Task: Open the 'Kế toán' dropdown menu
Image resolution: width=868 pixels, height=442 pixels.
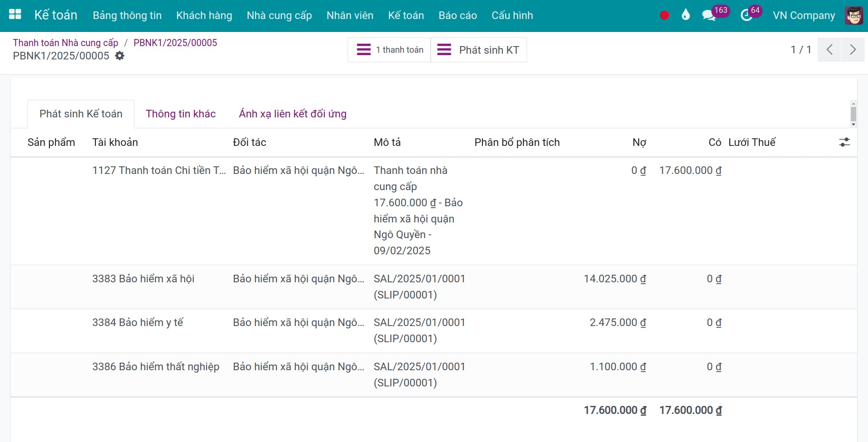Action: point(406,15)
